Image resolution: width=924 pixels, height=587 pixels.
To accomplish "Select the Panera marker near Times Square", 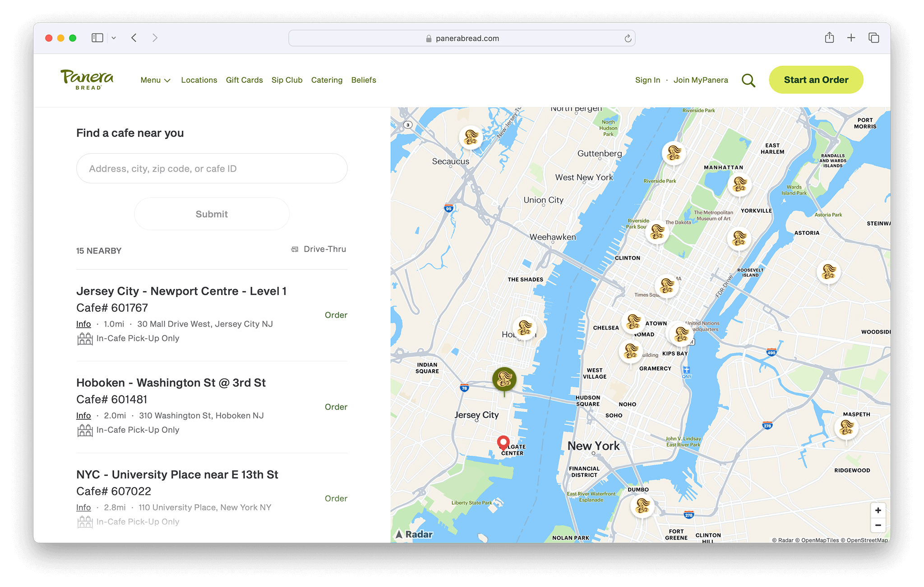I will coord(667,286).
